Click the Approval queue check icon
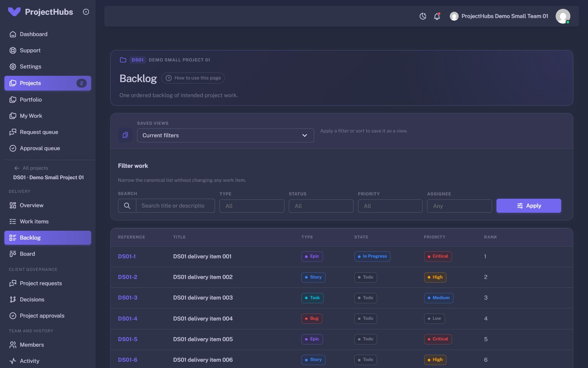Screen dimensions: 588x368 pos(13,148)
